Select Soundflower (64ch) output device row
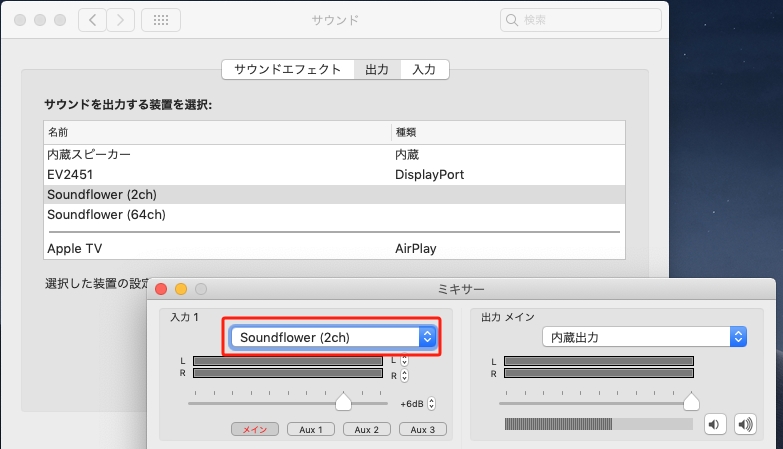Viewport: 783px width, 449px height. click(x=334, y=215)
